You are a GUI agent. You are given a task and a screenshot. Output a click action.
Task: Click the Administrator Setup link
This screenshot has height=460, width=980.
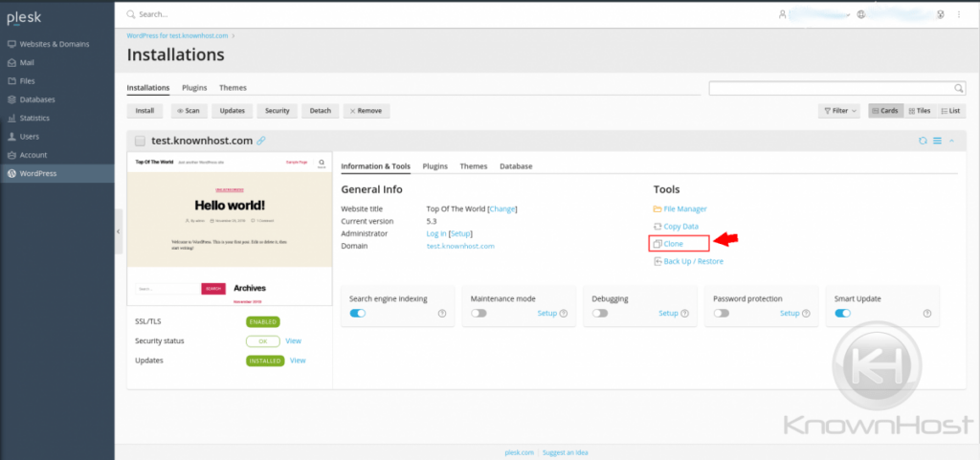coord(460,233)
